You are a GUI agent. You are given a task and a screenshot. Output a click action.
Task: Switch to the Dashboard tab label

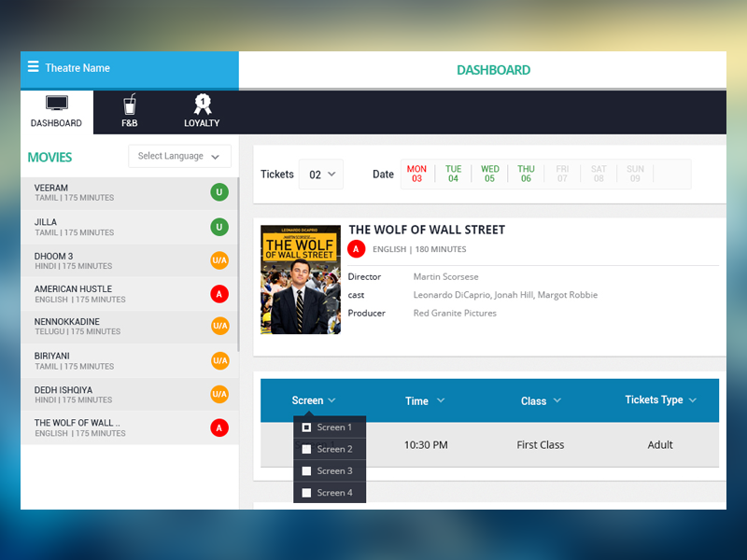(x=56, y=123)
